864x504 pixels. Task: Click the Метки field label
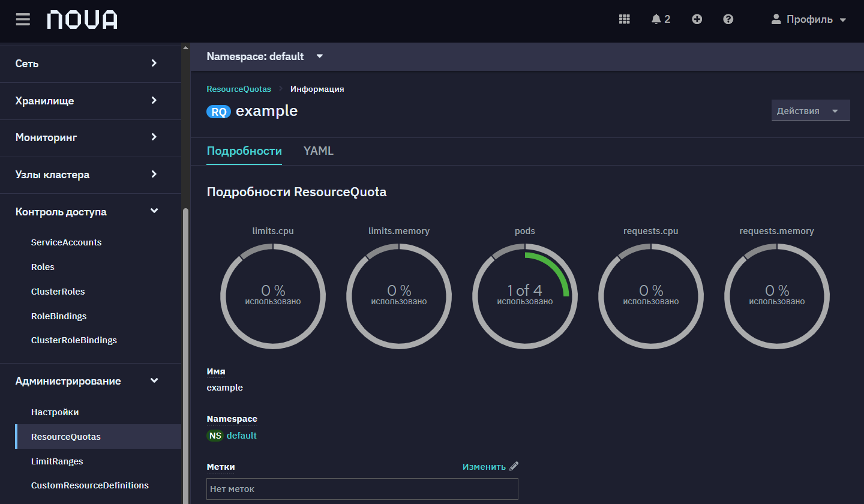(221, 467)
